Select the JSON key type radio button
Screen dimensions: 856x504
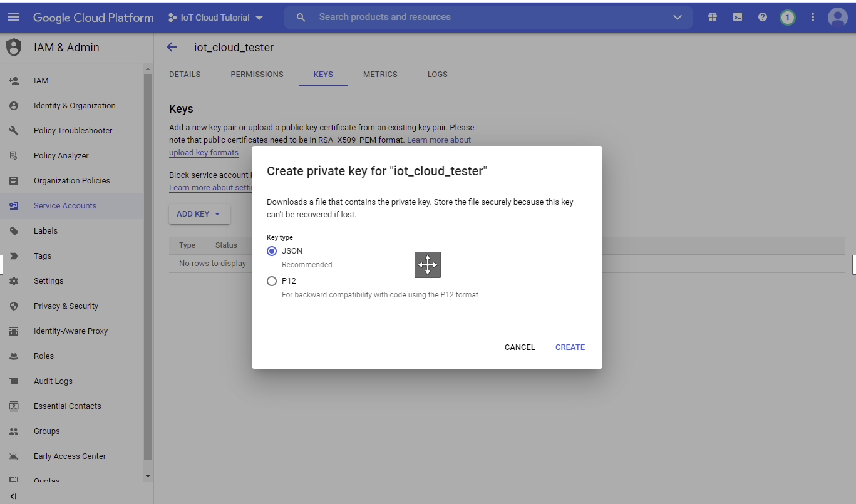pos(272,251)
